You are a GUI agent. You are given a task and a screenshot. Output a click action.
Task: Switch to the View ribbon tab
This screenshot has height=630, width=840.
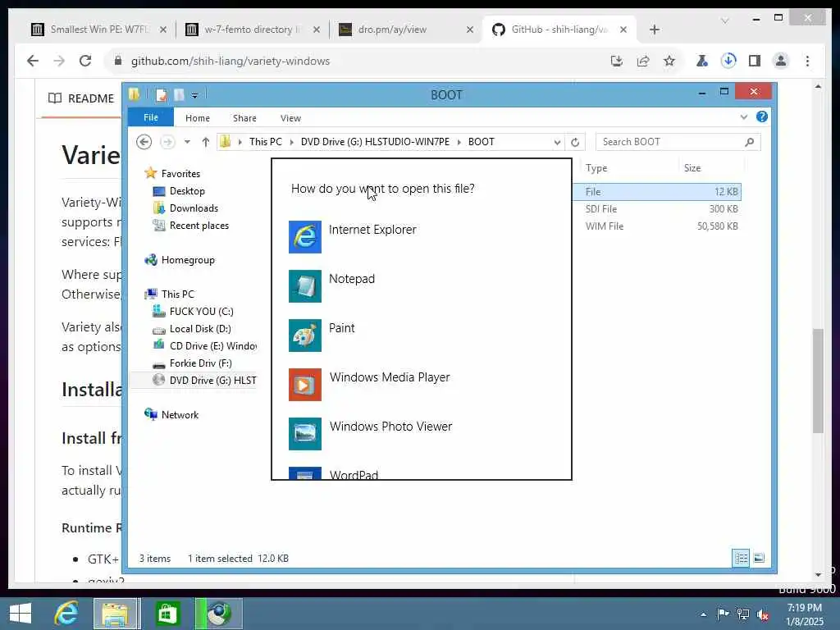(290, 118)
